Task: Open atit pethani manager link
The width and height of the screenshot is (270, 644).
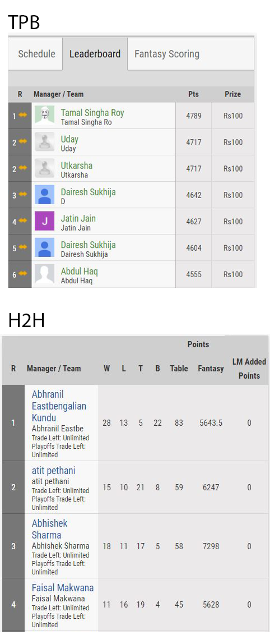Action: point(54,471)
